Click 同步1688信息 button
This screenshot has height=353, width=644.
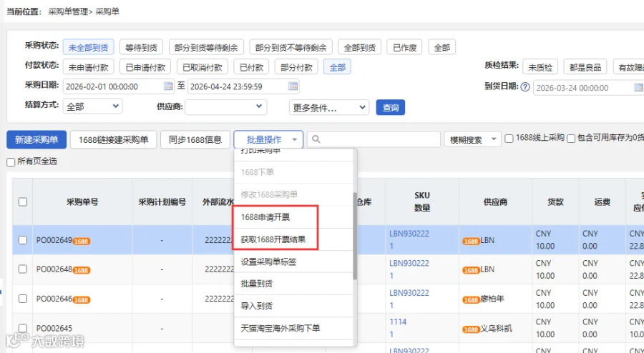(x=195, y=140)
